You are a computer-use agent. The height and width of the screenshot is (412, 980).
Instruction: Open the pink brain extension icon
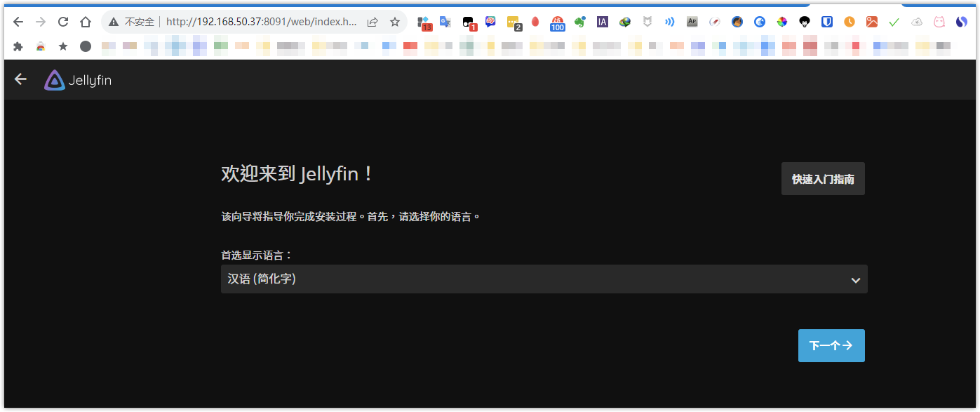(490, 22)
